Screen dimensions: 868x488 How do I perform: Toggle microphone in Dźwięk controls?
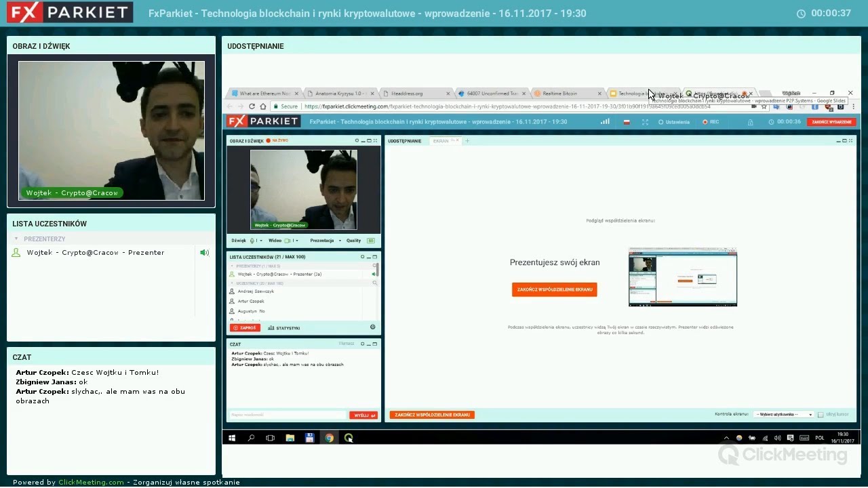(253, 241)
